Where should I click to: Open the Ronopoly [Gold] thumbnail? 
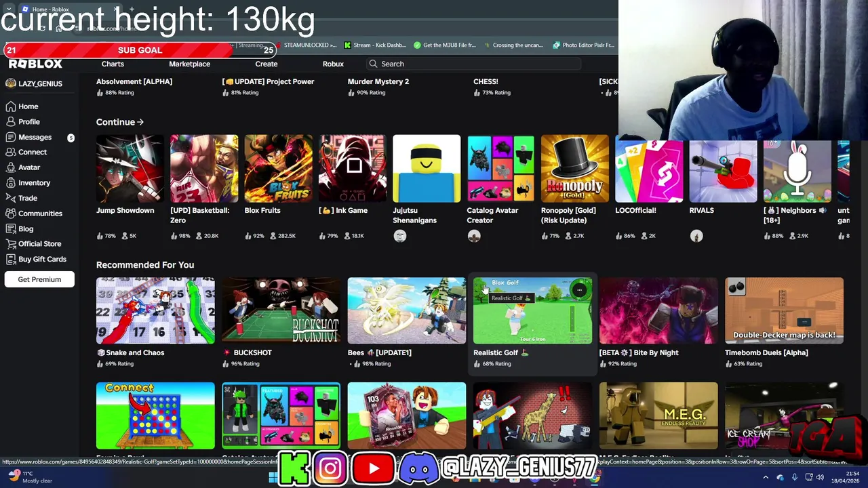click(x=575, y=169)
